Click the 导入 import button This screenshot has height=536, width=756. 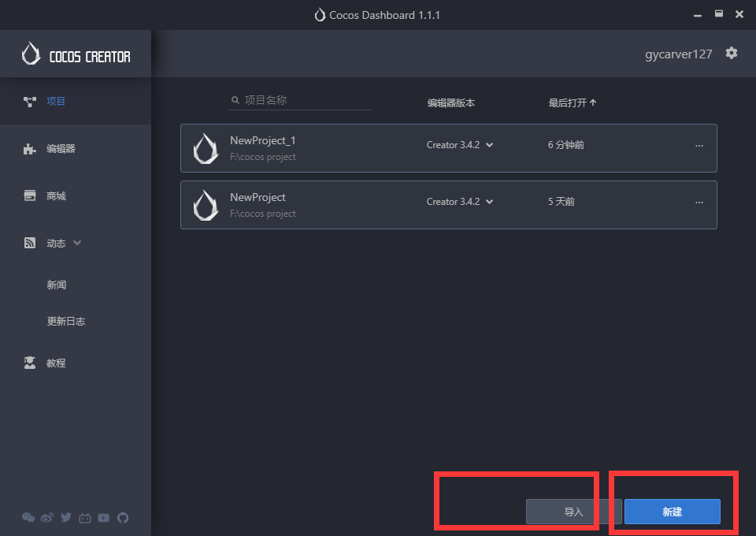tap(574, 512)
